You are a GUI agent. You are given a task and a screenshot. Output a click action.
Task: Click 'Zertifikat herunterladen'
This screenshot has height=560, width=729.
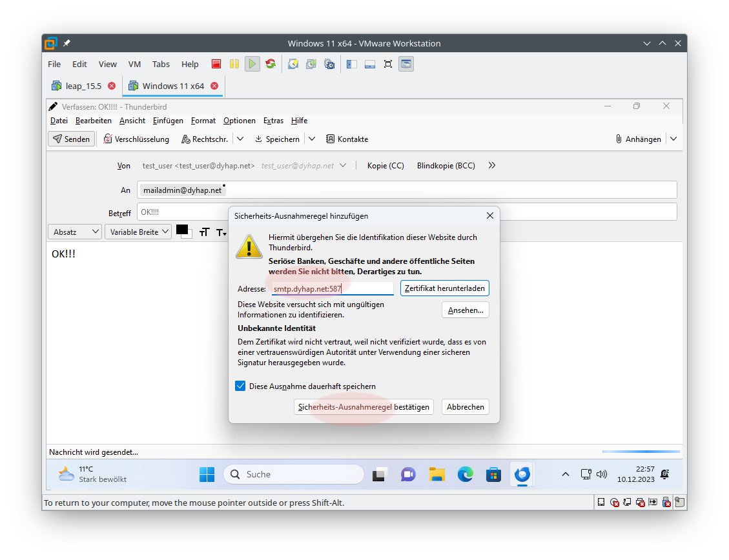point(444,288)
